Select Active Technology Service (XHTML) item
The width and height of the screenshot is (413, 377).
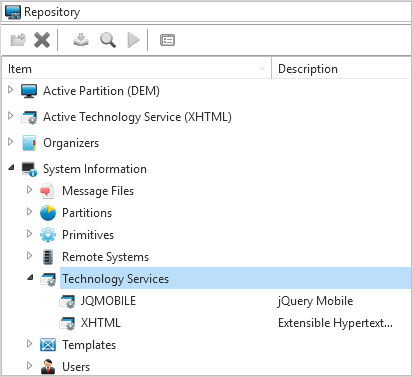tap(137, 117)
